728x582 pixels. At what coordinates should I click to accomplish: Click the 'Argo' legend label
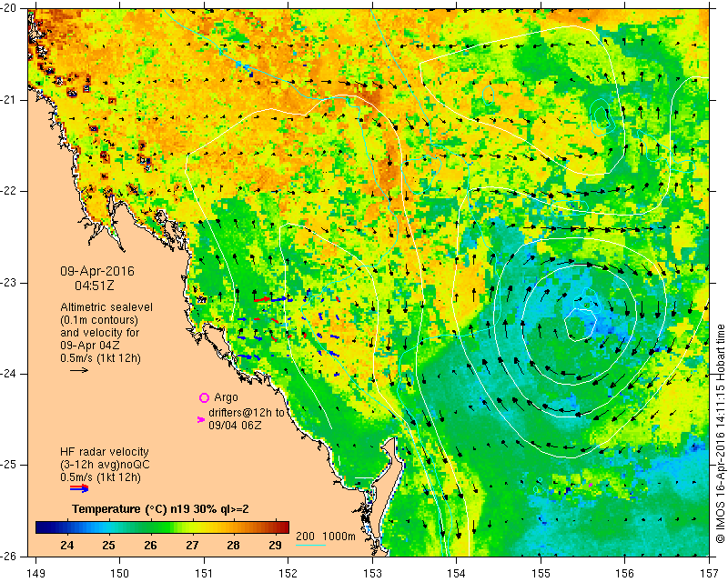point(226,397)
